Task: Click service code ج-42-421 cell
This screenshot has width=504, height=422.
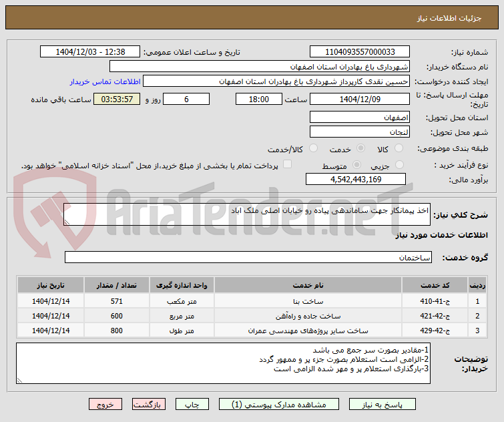Action: [x=435, y=316]
